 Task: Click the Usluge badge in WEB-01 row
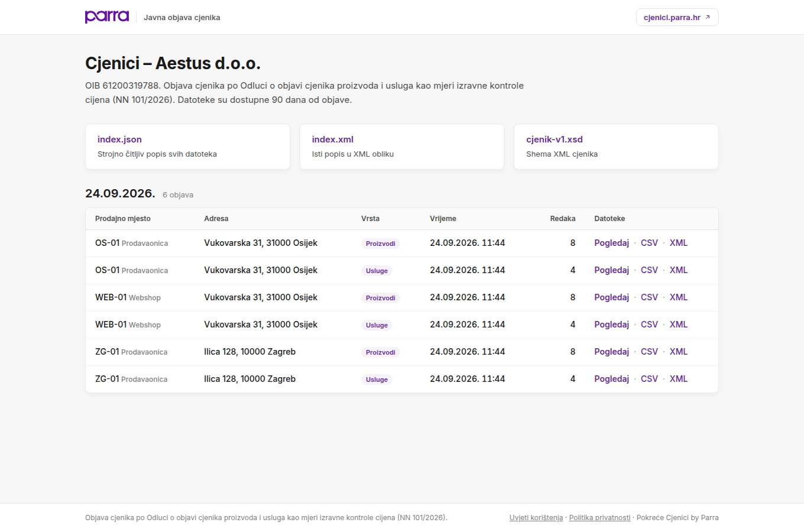pos(377,325)
